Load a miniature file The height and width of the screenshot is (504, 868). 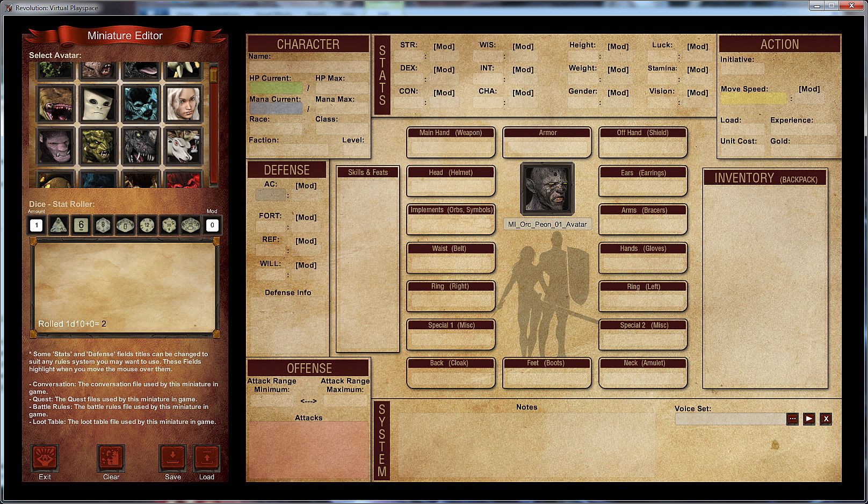(207, 458)
